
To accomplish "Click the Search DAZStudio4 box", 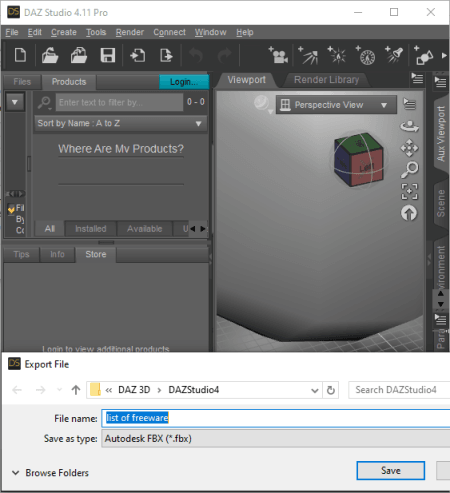I will pyautogui.click(x=399, y=390).
